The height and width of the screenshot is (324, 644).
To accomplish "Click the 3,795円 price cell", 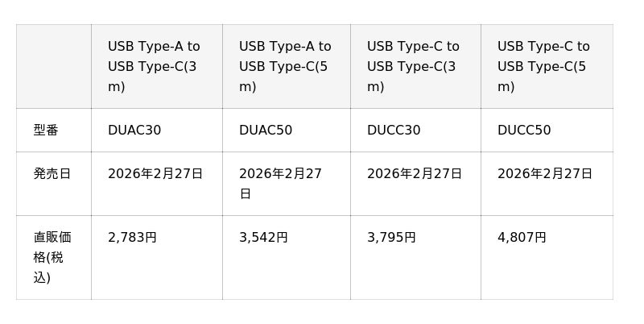I will pyautogui.click(x=391, y=238).
